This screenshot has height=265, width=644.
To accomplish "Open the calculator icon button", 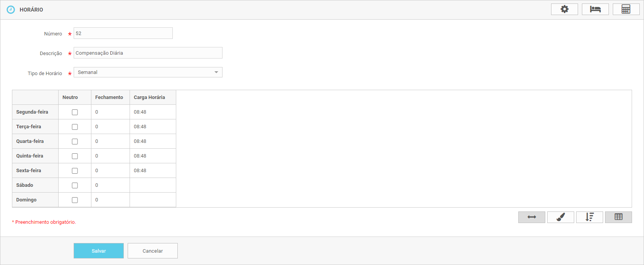I will 626,9.
